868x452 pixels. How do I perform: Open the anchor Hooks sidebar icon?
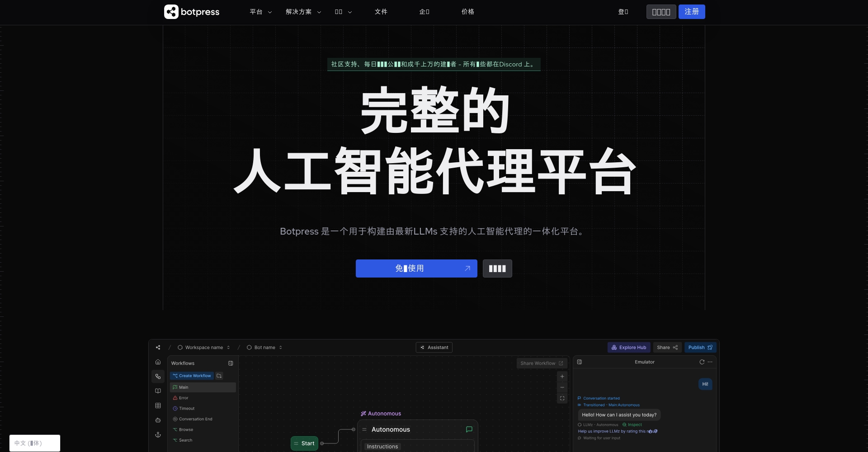point(158,435)
